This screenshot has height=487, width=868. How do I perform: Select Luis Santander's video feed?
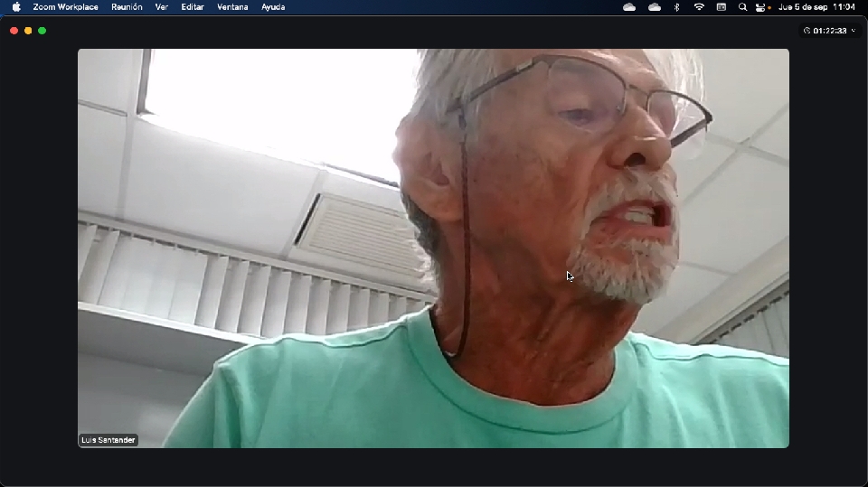pyautogui.click(x=433, y=248)
